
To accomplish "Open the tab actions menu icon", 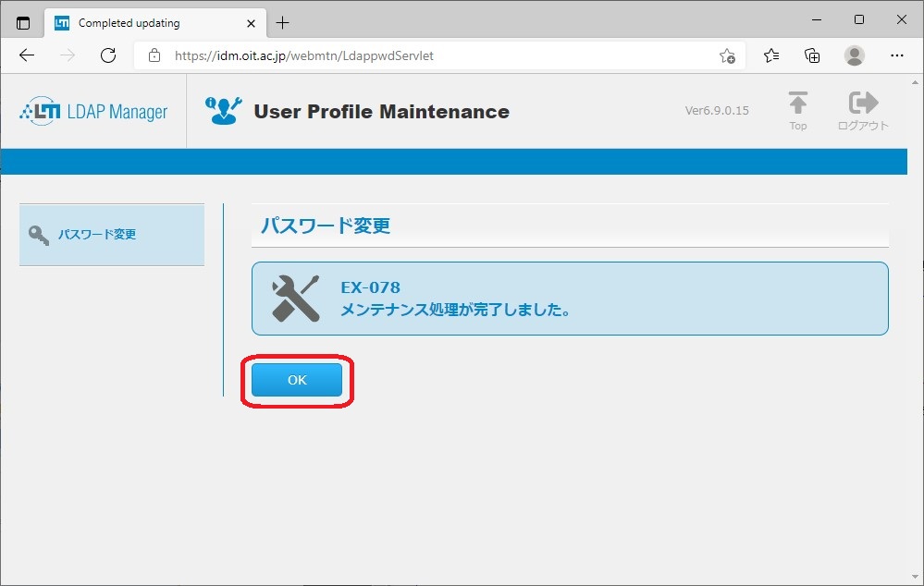I will click(x=23, y=23).
